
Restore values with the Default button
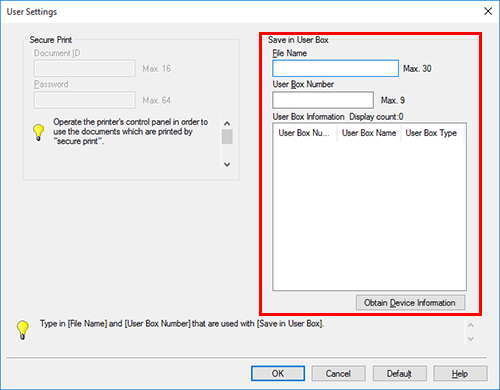[399, 373]
